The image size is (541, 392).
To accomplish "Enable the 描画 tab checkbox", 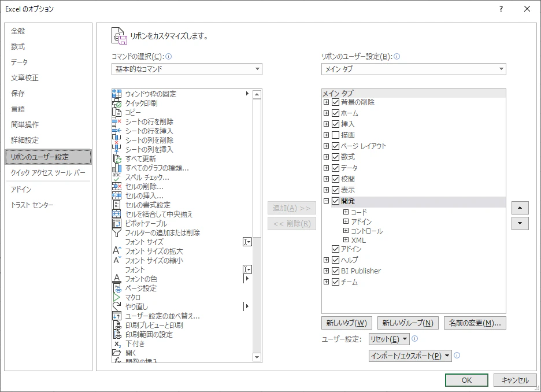I will [335, 135].
